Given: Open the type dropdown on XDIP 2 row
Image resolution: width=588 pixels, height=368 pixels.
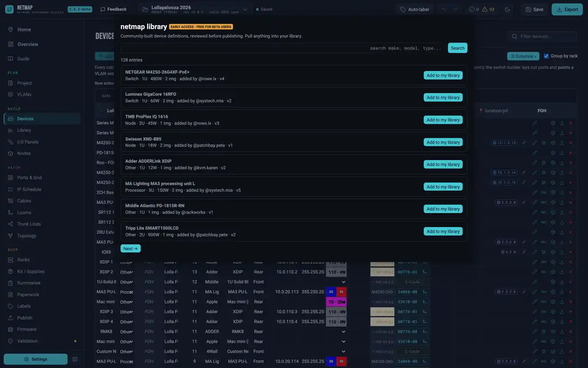Looking at the screenshot, I should 126,272.
